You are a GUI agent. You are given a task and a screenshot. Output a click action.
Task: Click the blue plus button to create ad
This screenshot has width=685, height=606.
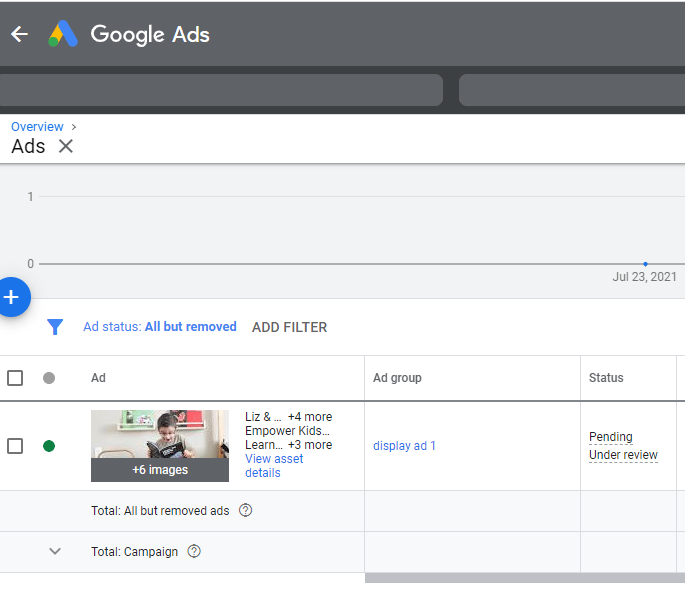[x=12, y=297]
